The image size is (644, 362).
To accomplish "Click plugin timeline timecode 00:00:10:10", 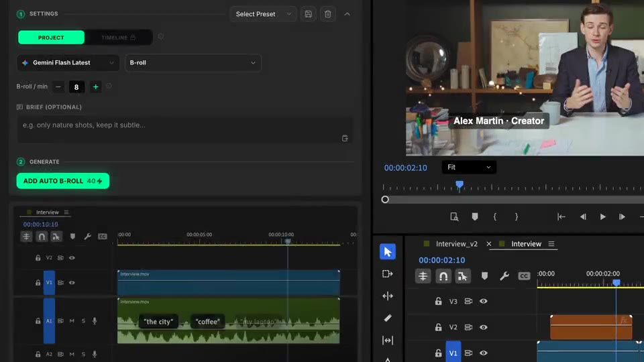I will click(40, 224).
